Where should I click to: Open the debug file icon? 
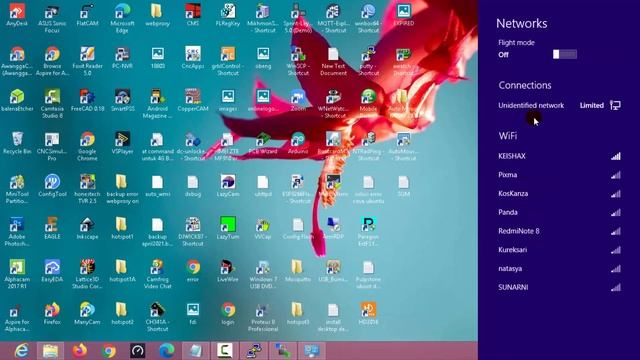pyautogui.click(x=193, y=186)
